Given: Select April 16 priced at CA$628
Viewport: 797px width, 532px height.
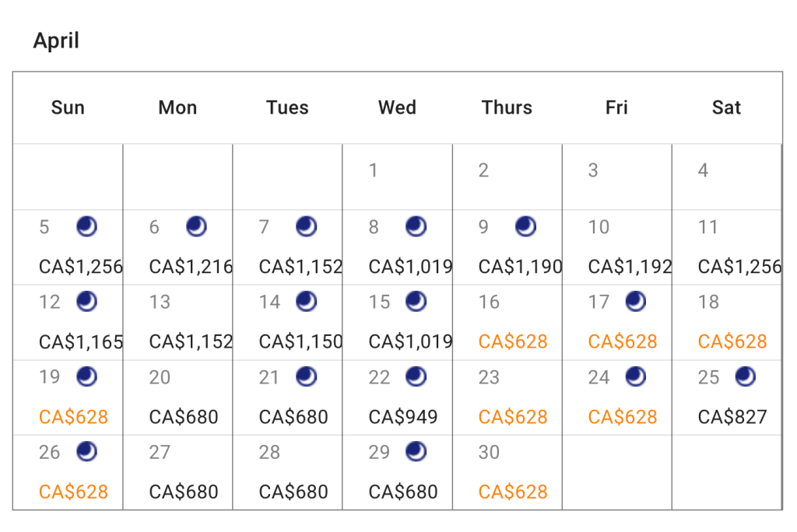Looking at the screenshot, I should (513, 341).
